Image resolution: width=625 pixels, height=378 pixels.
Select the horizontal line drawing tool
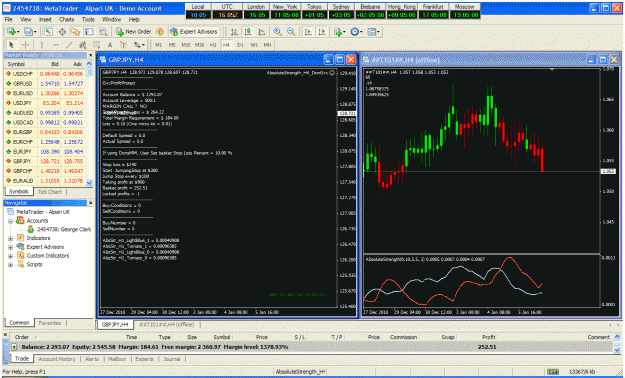tap(55, 45)
